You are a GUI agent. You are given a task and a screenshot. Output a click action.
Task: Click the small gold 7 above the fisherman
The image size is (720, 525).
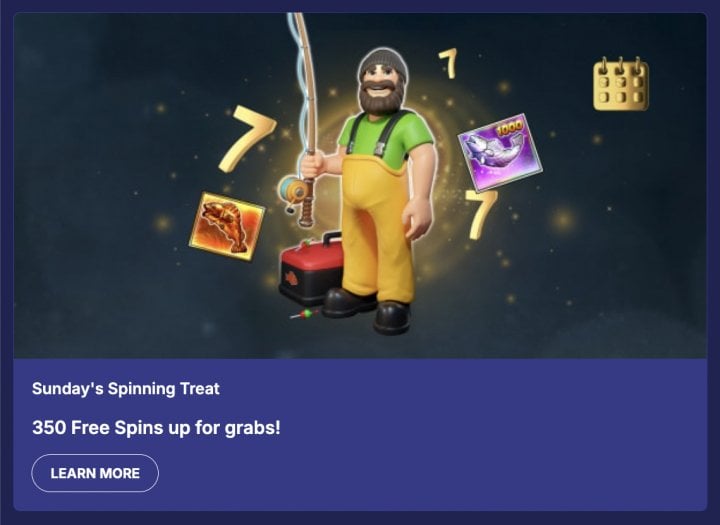[448, 63]
